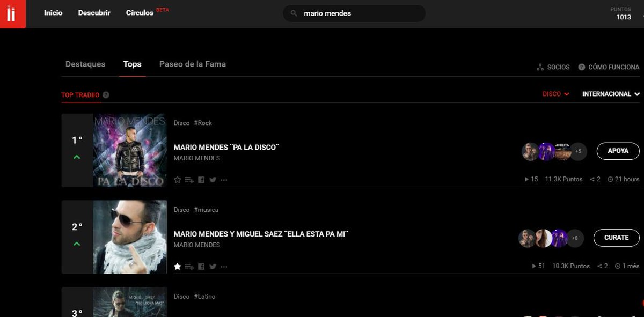Share ELLA ESTA PA MI on Twitter

coord(213,267)
